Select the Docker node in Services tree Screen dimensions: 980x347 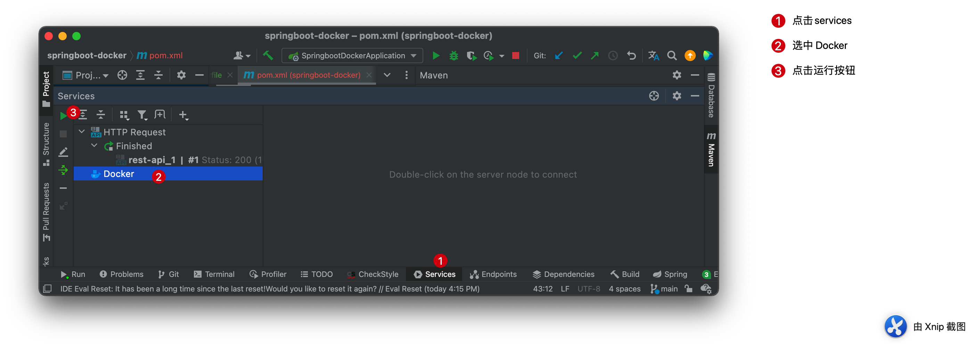pos(119,174)
